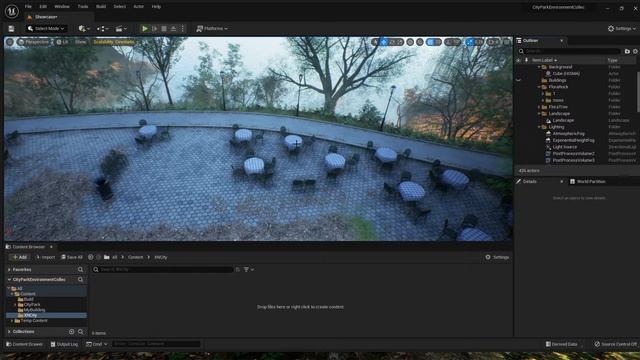Viewport: 640px width, 360px height.
Task: Click the viewport layout maximize icon
Action: [x=507, y=42]
